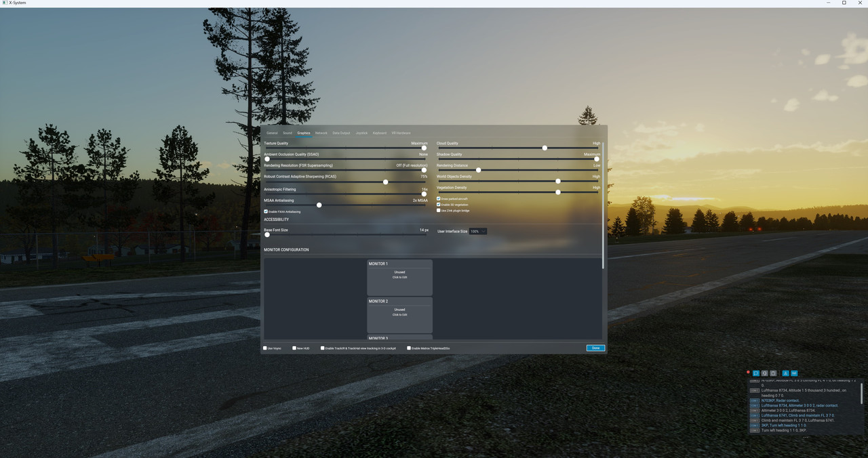The height and width of the screenshot is (458, 868).
Task: Click the Cloud Quality slider handle
Action: [x=545, y=148]
